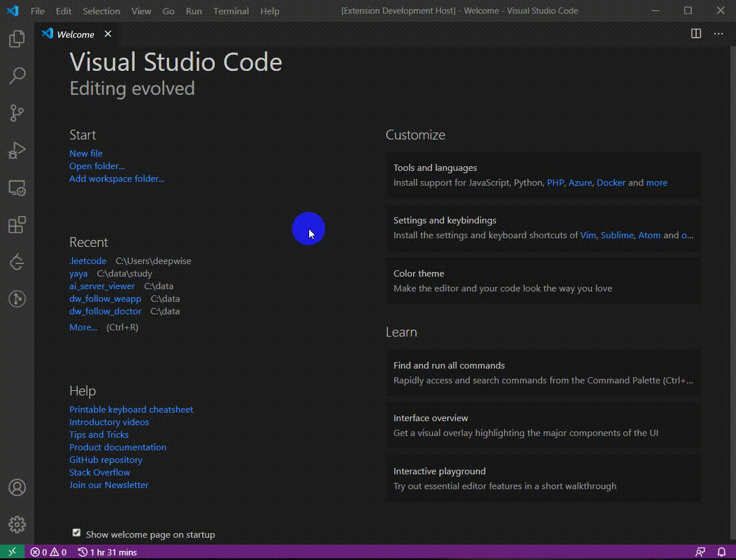
Task: Select the Welcome tab
Action: [78, 34]
